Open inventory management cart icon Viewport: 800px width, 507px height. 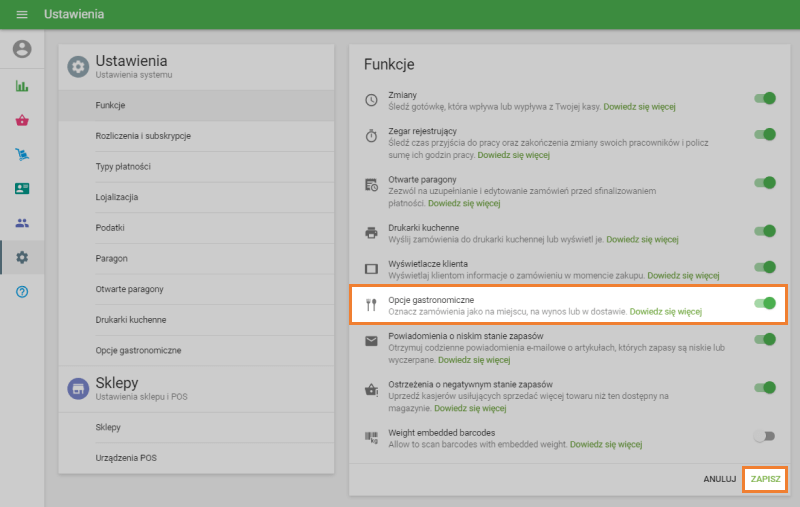click(22, 154)
